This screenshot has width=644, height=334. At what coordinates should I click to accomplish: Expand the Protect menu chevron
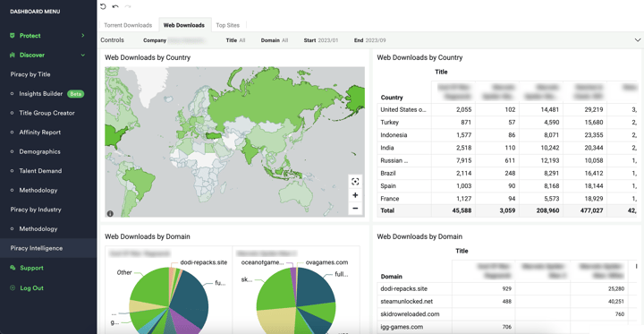pyautogui.click(x=83, y=36)
